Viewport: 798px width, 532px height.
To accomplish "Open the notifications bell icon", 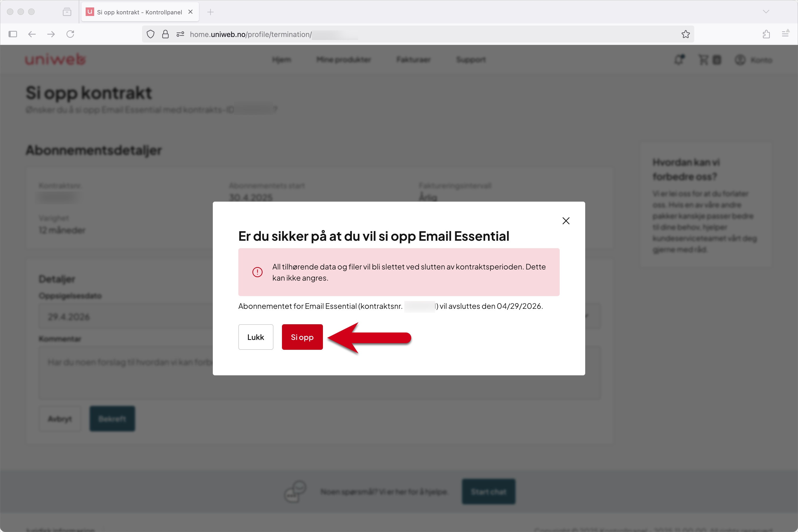I will click(x=679, y=60).
